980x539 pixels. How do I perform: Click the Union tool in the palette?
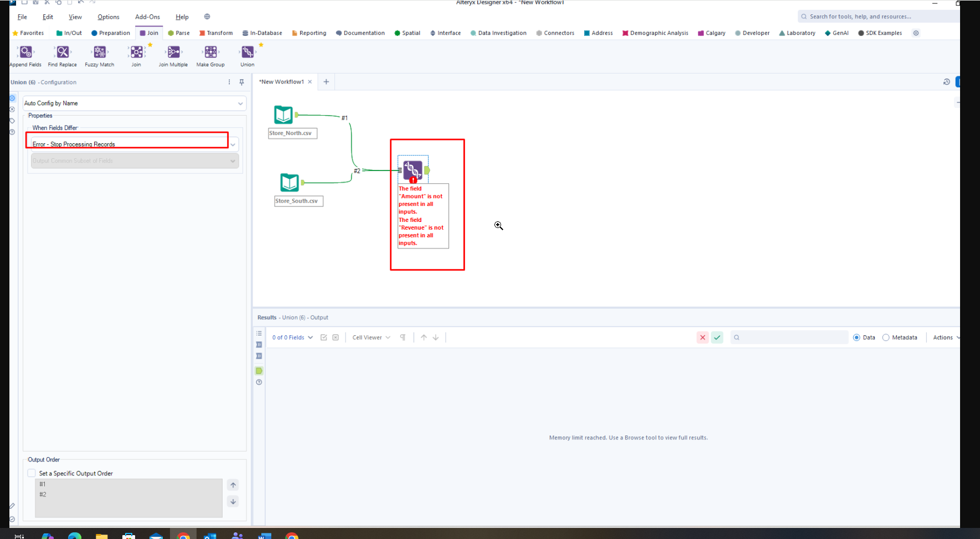pos(247,53)
